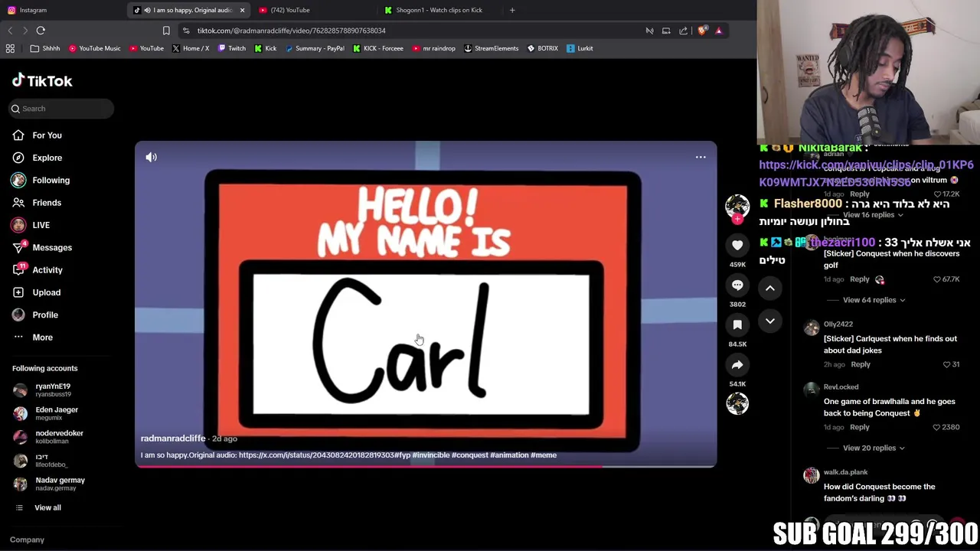Open walk.da.plank's profile name

click(x=845, y=472)
